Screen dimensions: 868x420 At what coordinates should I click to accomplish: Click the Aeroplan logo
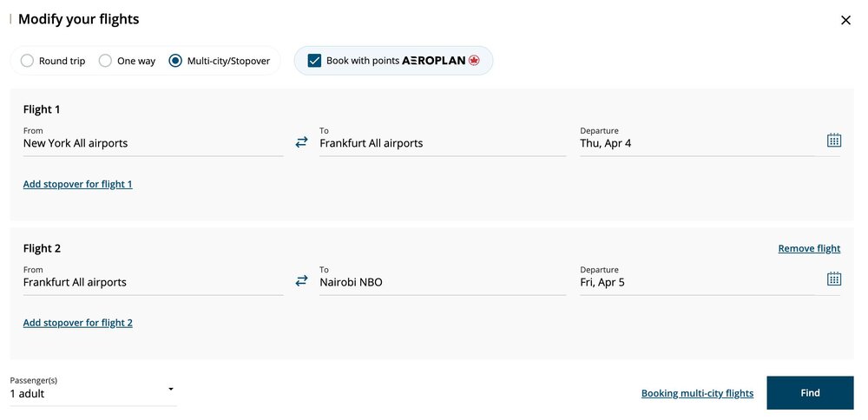pyautogui.click(x=441, y=61)
